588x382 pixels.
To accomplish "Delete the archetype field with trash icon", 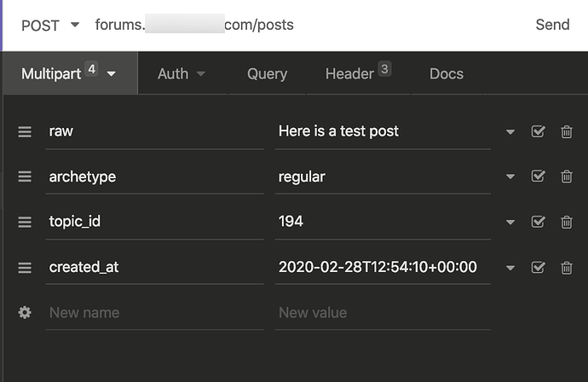I will pyautogui.click(x=566, y=177).
